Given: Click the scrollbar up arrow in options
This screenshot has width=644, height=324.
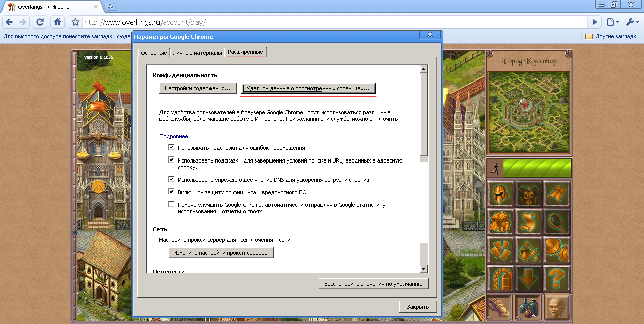Looking at the screenshot, I should [424, 70].
